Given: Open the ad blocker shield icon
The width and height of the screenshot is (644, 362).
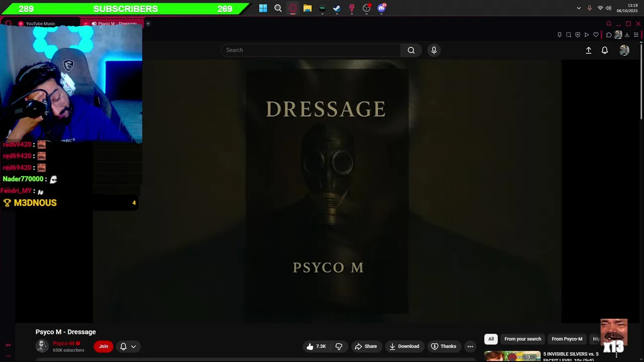Looking at the screenshot, I should click(x=578, y=35).
